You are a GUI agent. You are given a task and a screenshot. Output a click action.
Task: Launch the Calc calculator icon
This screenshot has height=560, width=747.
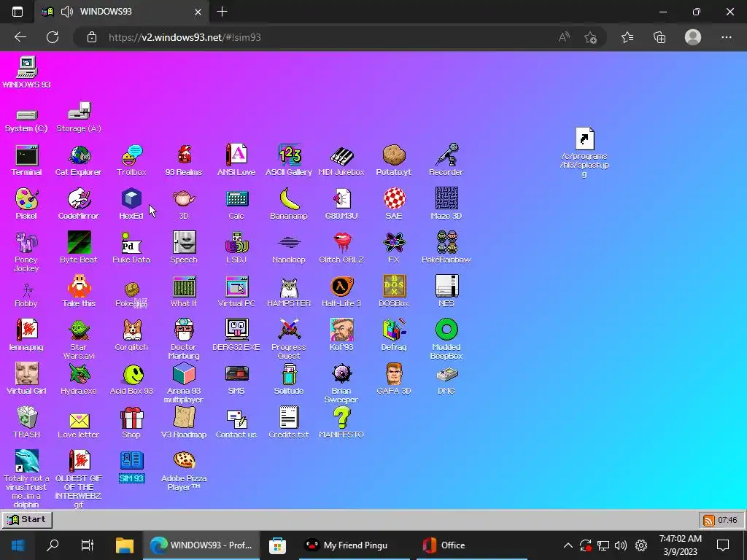click(236, 204)
